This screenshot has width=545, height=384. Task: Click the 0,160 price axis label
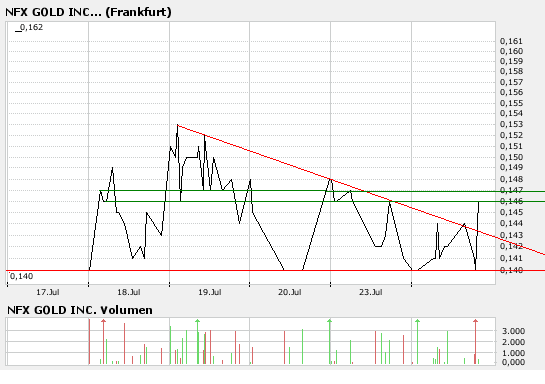click(511, 51)
